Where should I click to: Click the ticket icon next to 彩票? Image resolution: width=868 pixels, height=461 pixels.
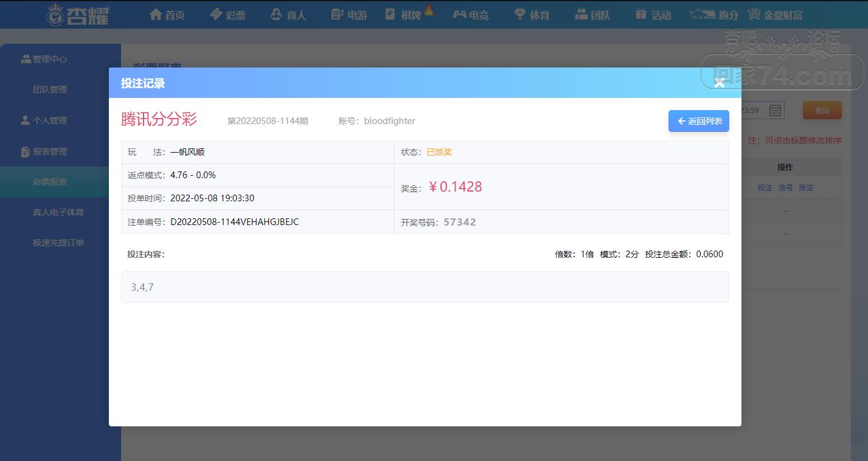216,14
